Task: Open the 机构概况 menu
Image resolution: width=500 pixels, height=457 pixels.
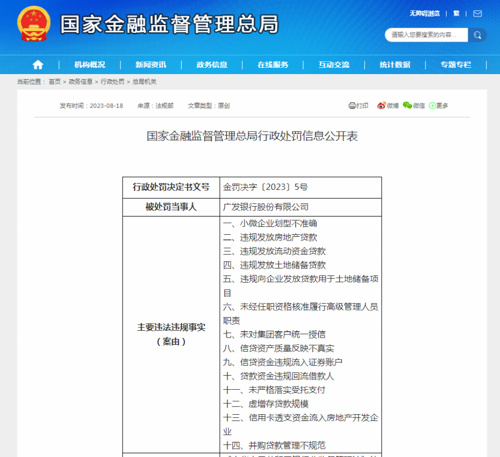Action: [x=90, y=65]
